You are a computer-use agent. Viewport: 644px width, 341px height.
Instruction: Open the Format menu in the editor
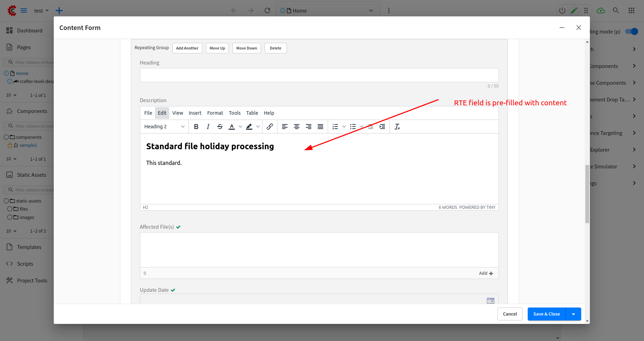pos(215,113)
